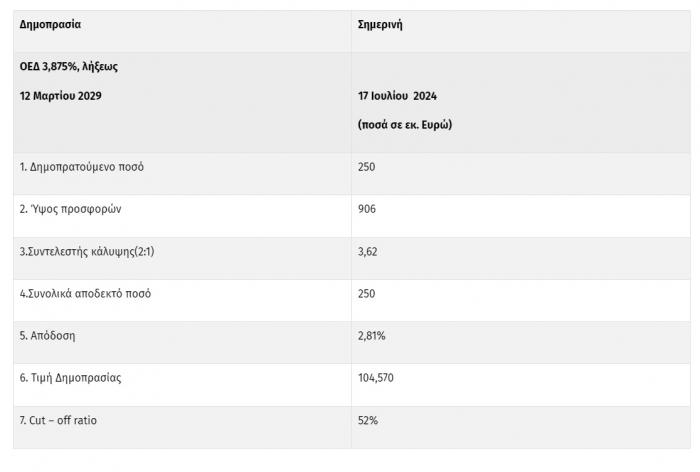Click the Συνολικά αποδεκτό ποσό label

click(x=85, y=294)
